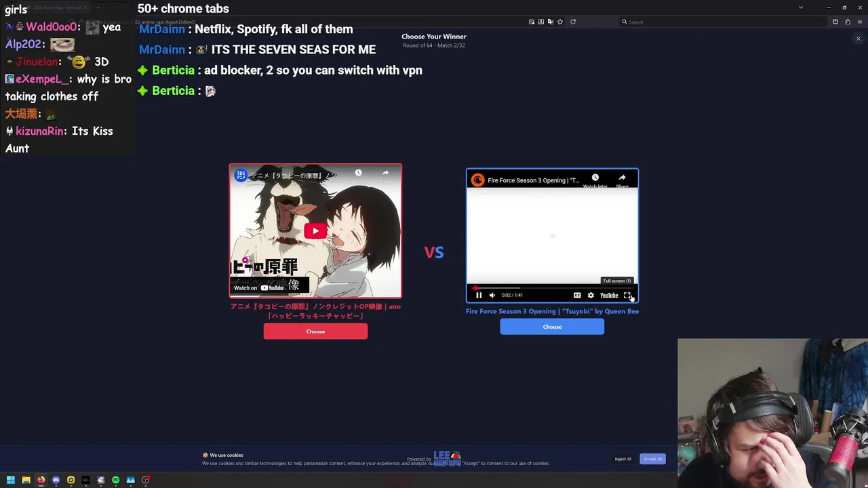Click the red Japanese title under left video
This screenshot has width=868, height=488.
[315, 311]
